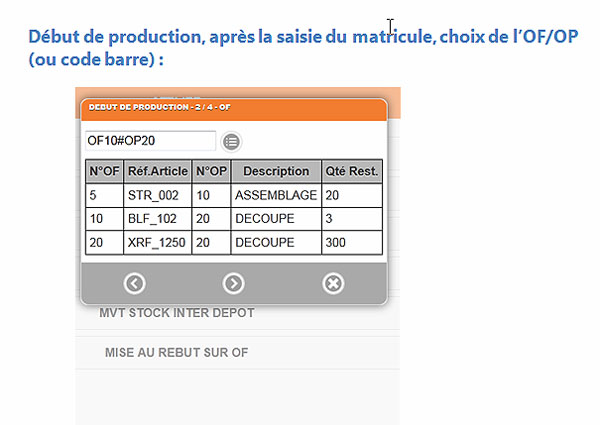Select the remaining quantity 300 cell

point(352,243)
